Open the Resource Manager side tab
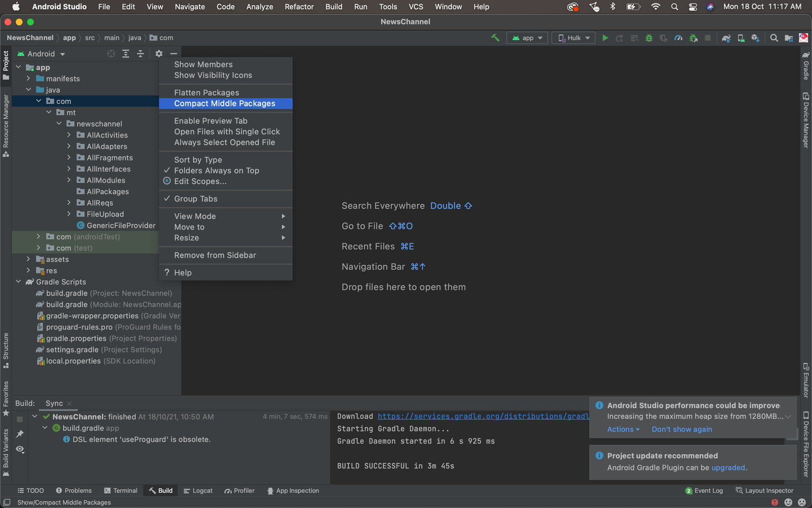Viewport: 812px width, 508px height. 6,125
